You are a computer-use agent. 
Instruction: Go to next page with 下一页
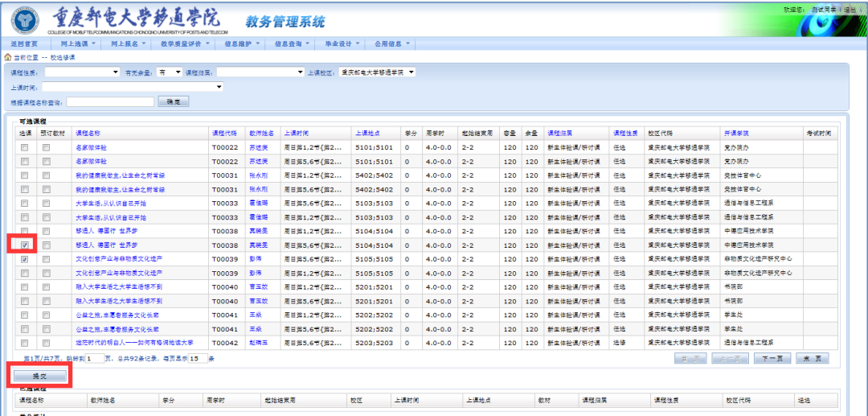coord(771,358)
